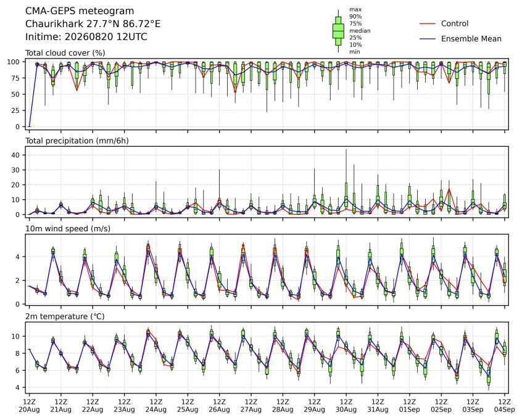Click the 12Z 20Aug time axis label
Image resolution: width=522 pixels, height=420 pixels.
(29, 406)
